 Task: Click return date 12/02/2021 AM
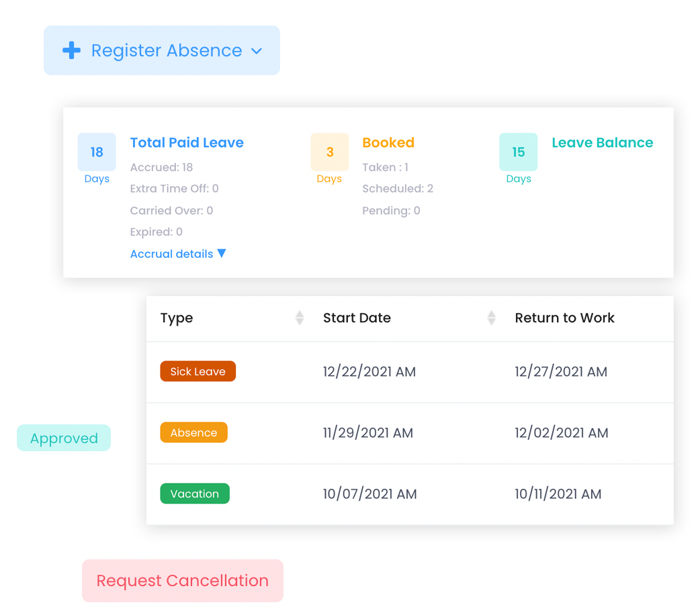click(x=561, y=433)
